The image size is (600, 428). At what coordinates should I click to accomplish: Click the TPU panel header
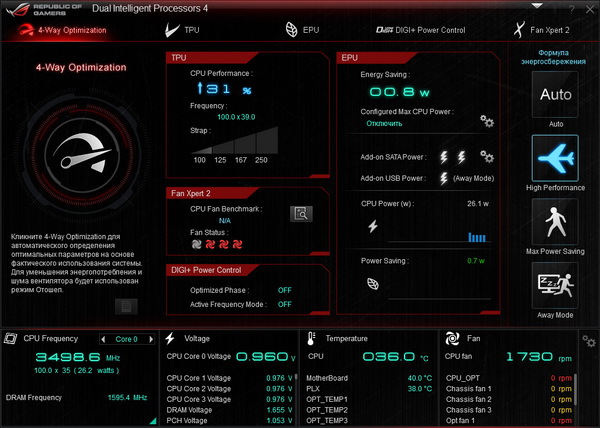(212, 58)
